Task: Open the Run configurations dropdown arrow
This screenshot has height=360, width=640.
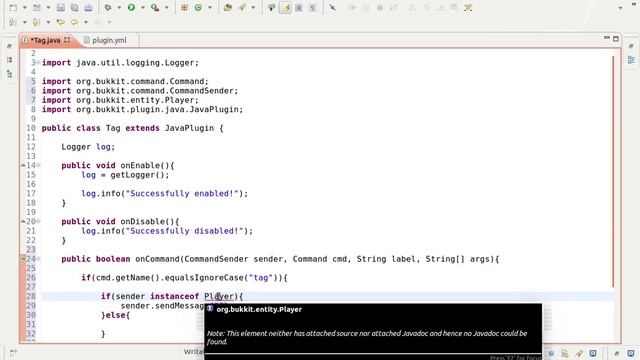Action: coord(142,8)
